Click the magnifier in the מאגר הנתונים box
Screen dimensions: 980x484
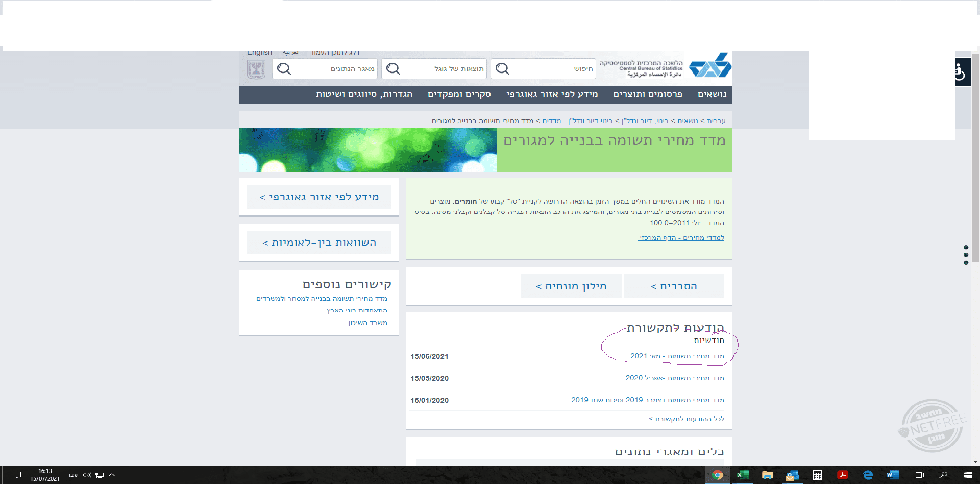(x=284, y=69)
